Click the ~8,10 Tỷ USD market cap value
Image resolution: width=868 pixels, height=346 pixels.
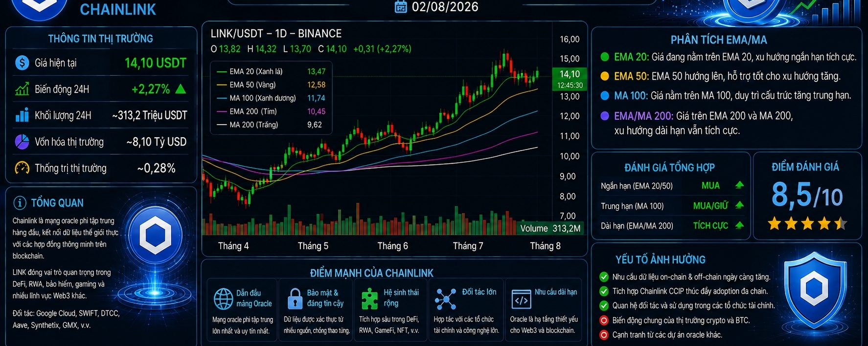157,142
